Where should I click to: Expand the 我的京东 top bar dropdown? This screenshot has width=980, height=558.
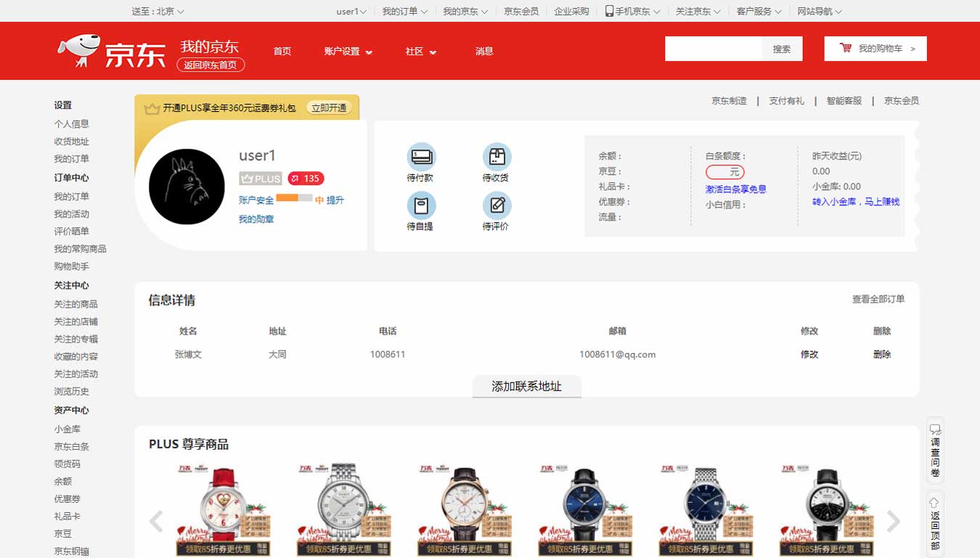pos(466,12)
